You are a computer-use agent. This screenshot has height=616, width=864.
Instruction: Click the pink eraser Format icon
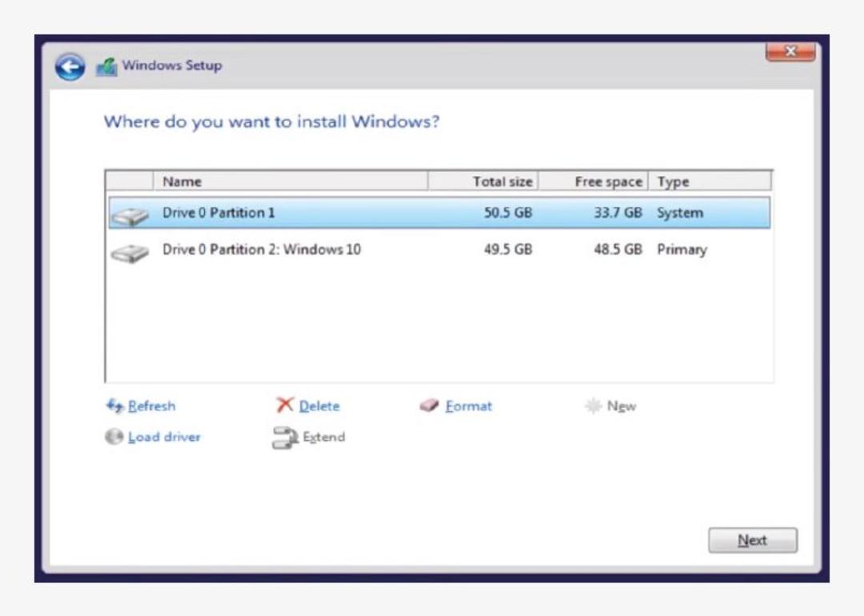(x=430, y=406)
